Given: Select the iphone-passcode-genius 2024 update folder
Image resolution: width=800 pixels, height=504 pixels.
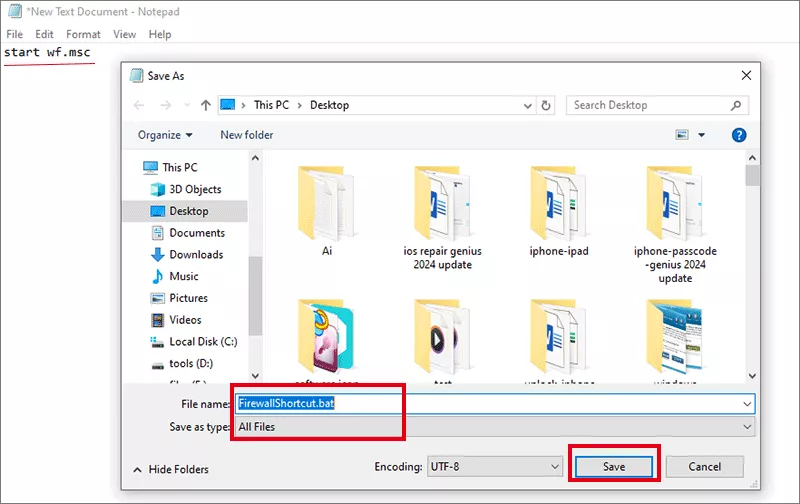Looking at the screenshot, I should point(675,225).
